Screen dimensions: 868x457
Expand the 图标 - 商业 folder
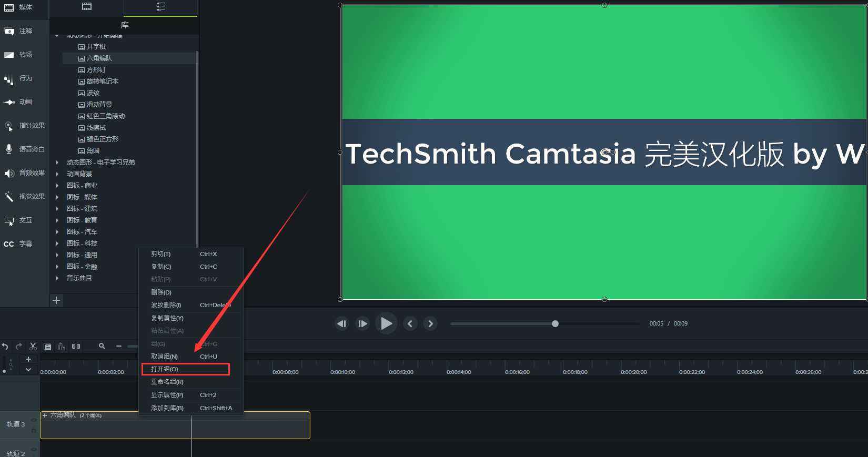point(57,186)
